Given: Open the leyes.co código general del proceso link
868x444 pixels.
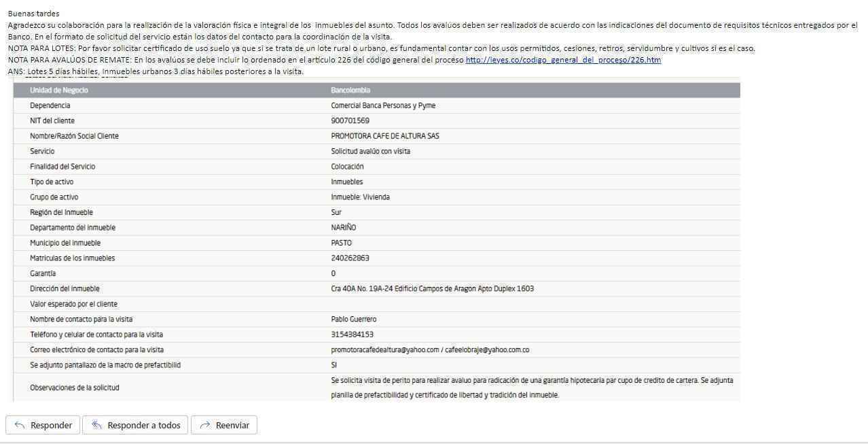Looking at the screenshot, I should (x=563, y=60).
